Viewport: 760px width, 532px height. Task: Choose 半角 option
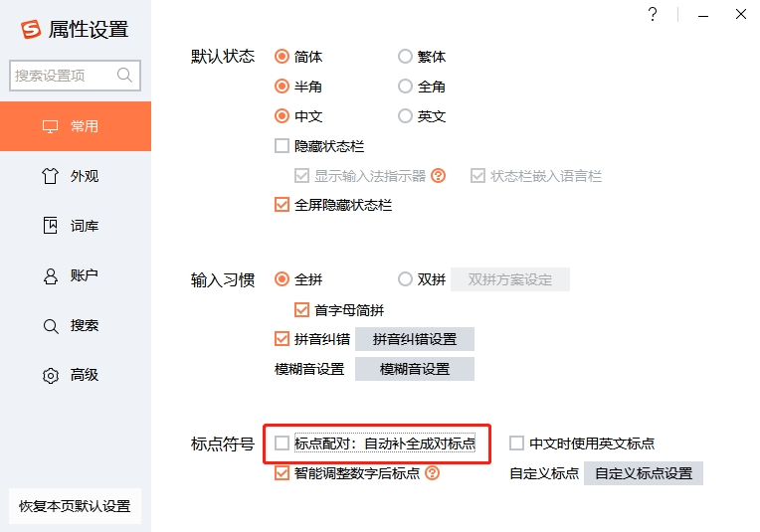pyautogui.click(x=283, y=87)
